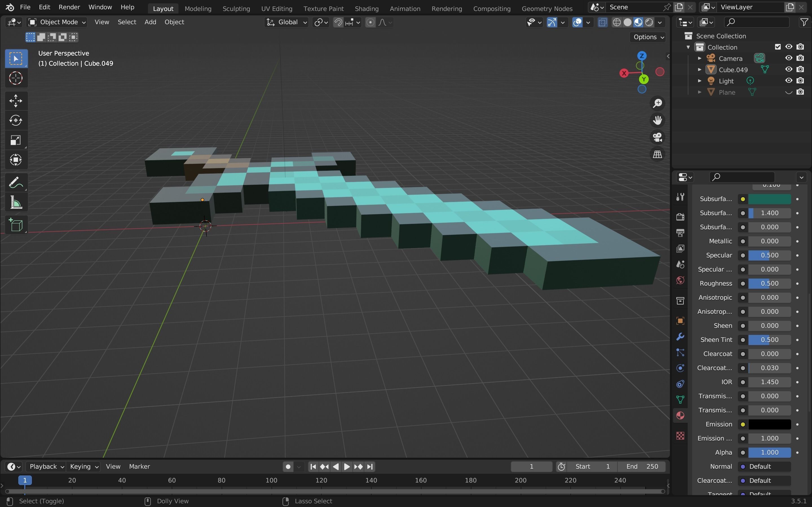Enable Toggle X-Ray in the viewport header
This screenshot has width=812, height=507.
[x=602, y=22]
